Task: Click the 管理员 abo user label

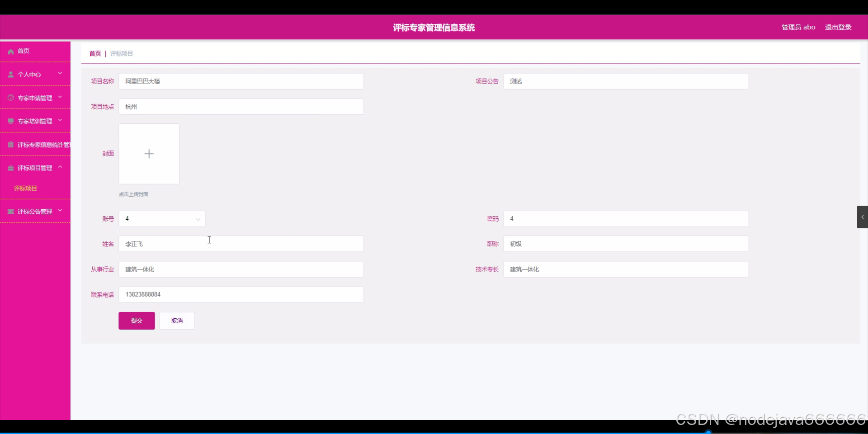Action: pyautogui.click(x=798, y=27)
